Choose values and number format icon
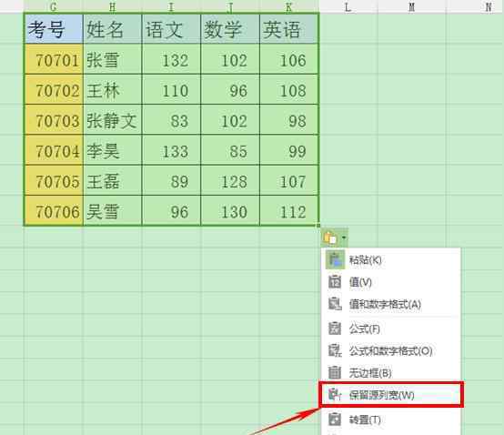 pyautogui.click(x=335, y=304)
